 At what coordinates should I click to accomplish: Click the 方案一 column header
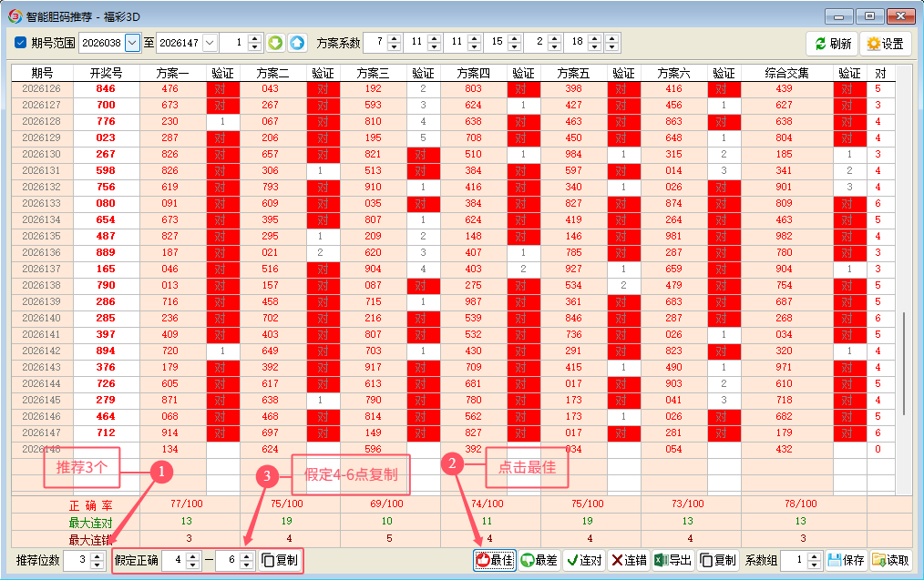[x=172, y=73]
